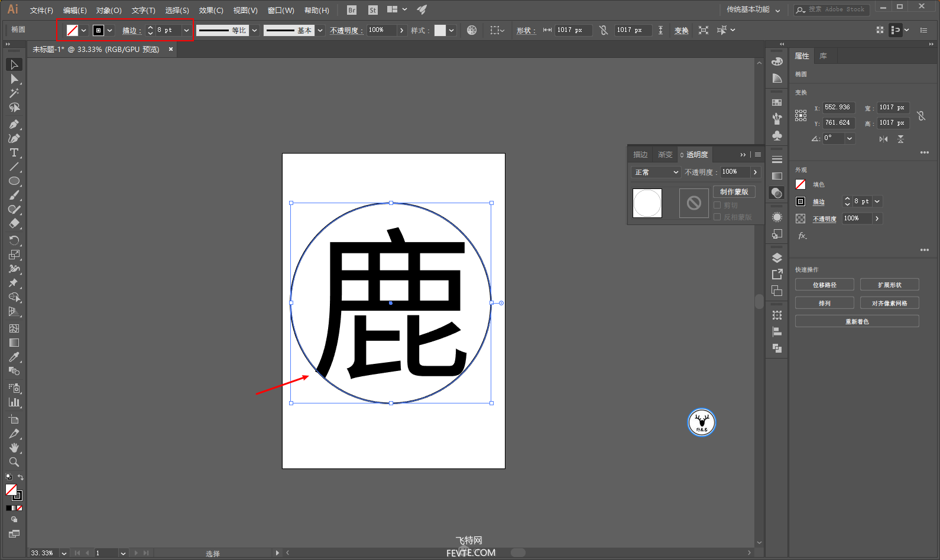The image size is (940, 560).
Task: Select the Pen tool
Action: pyautogui.click(x=14, y=124)
